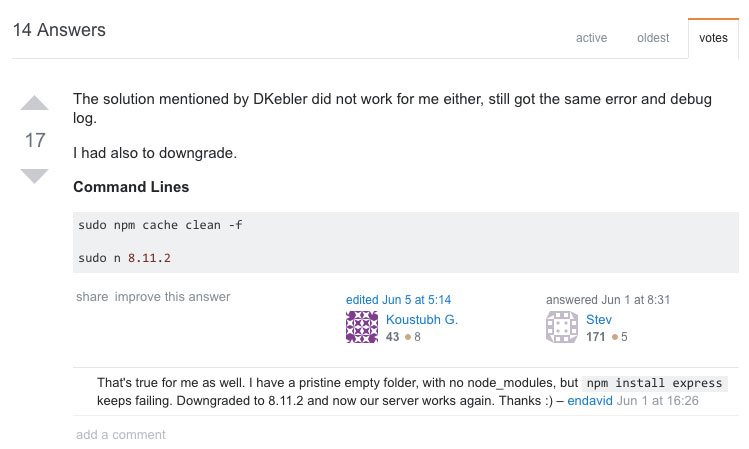This screenshot has height=449, width=749.
Task: Click improve this answer link
Action: coord(172,297)
